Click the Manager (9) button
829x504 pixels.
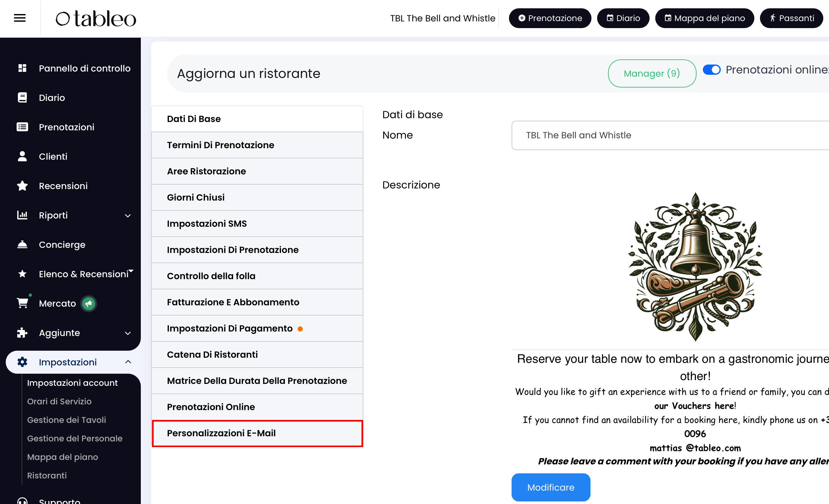click(x=652, y=73)
